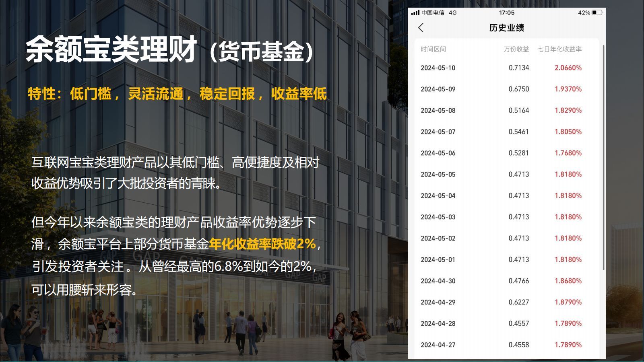Click the battery icon in phone status bar
Screen dimensions: 644x362
[597, 13]
